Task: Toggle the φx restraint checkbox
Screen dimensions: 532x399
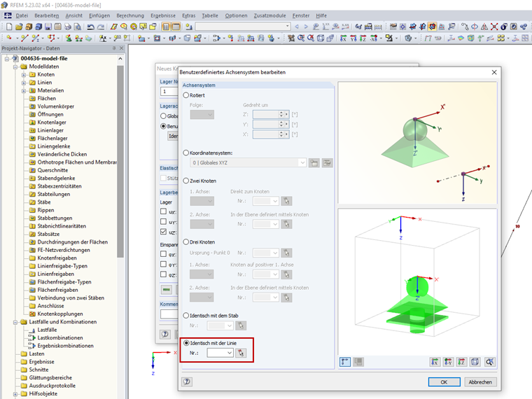Action: coord(163,254)
